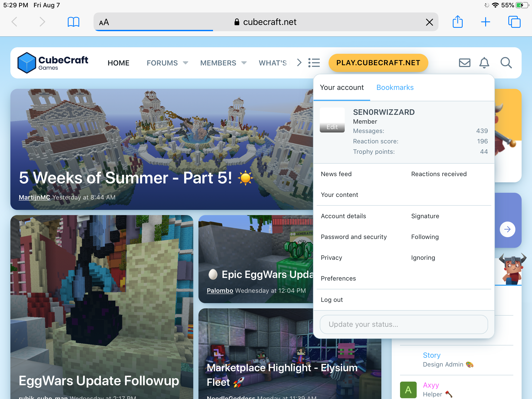Screen dimensions: 532x399
Task: Open the 5 Weeks of Summer article
Action: [136, 178]
